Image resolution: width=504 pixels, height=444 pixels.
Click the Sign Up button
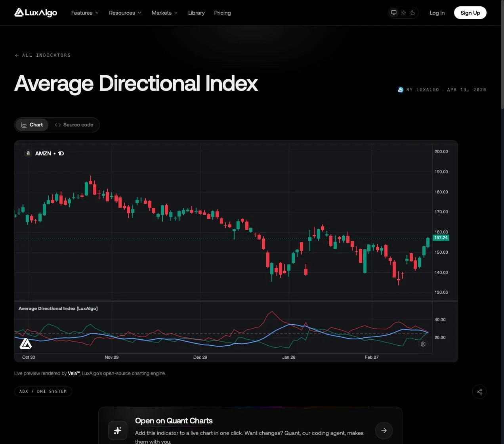coord(470,13)
